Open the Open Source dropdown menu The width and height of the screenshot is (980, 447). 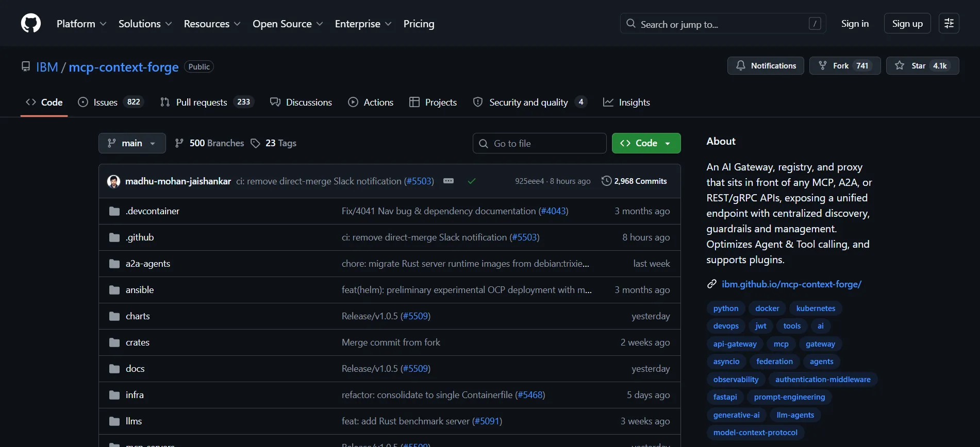click(288, 24)
